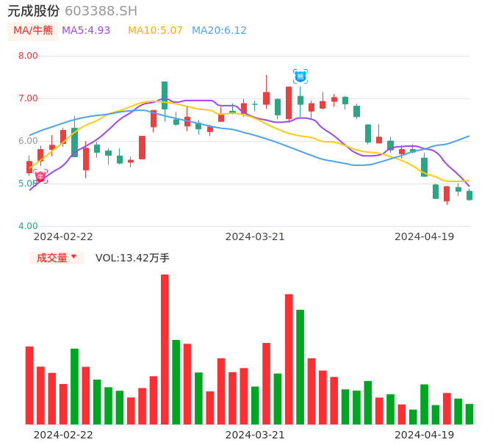504x445 pixels.
Task: Click the 2024-04-19 date label under price chart
Action: click(x=425, y=236)
